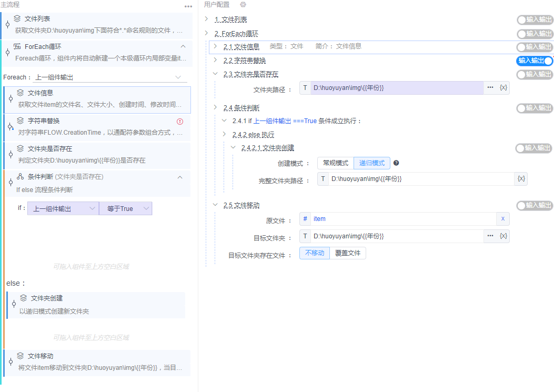Collapse the 2.3 文件夹是否存在 section
Viewport: 554px width, 392px height.
(x=214, y=74)
